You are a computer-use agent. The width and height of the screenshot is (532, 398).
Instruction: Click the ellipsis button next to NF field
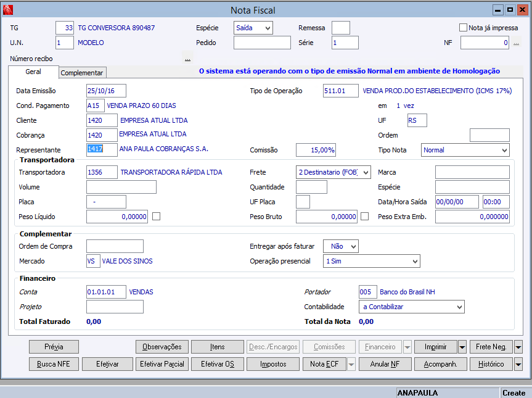coord(517,43)
